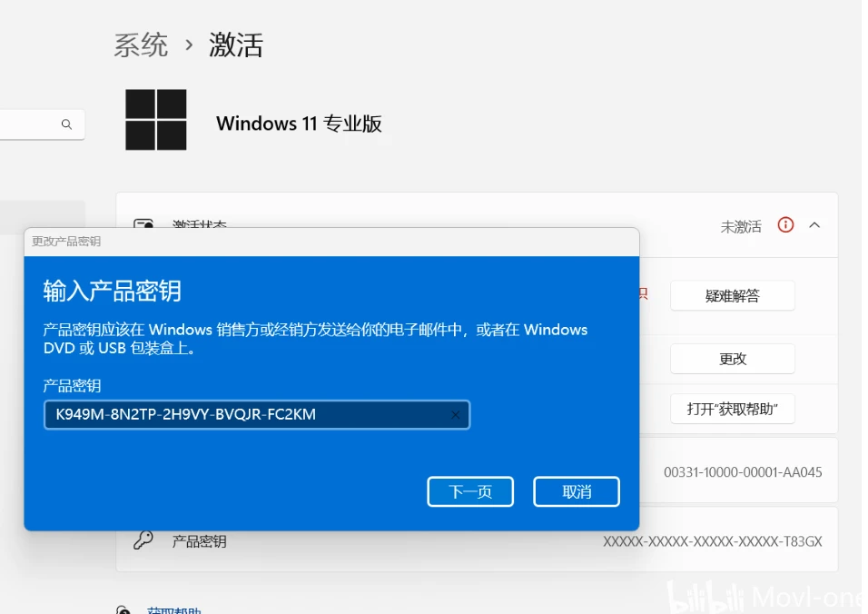Click the settings search box
868x614 pixels.
click(x=42, y=124)
